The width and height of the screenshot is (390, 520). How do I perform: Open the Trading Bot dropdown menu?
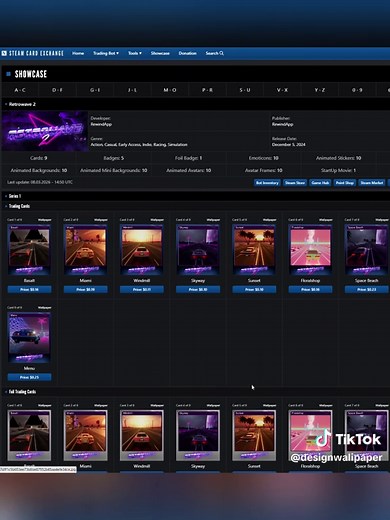click(106, 53)
